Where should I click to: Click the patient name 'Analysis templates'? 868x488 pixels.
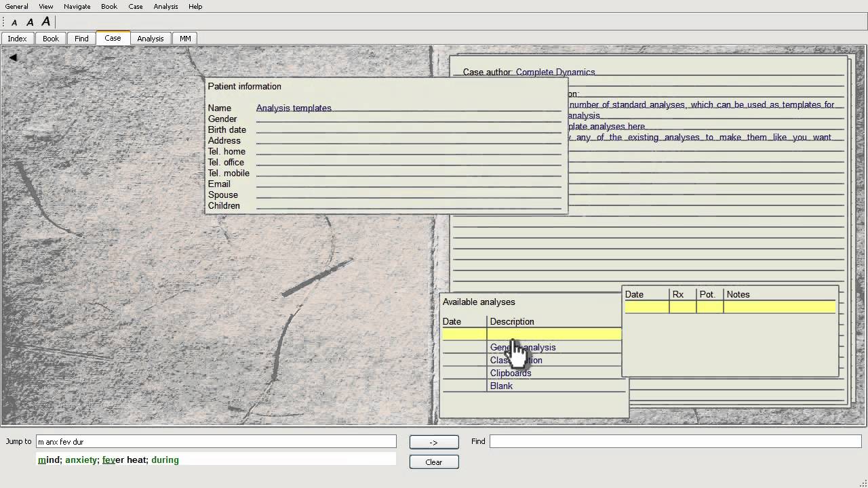(294, 108)
